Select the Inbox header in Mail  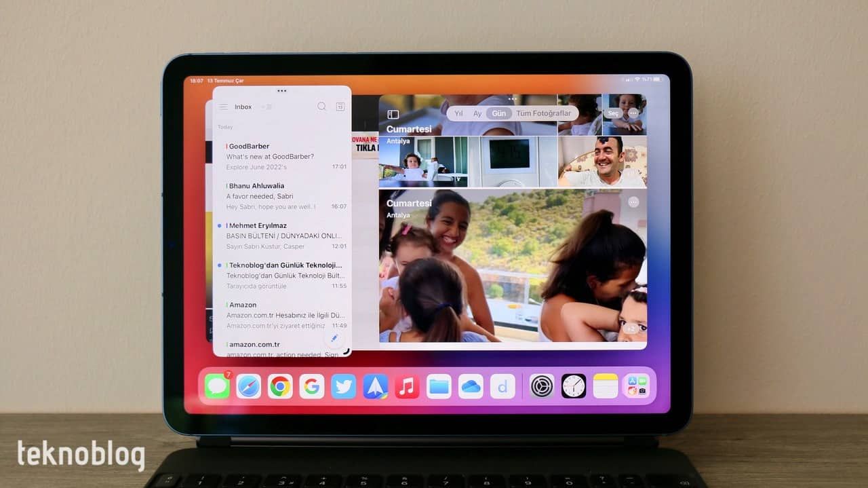pyautogui.click(x=243, y=107)
